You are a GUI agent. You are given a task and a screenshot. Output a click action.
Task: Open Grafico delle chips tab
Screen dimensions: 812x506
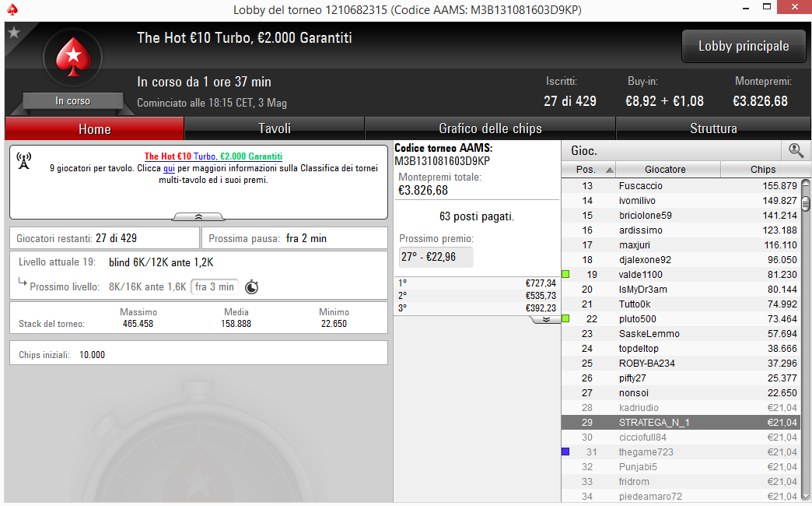point(490,128)
